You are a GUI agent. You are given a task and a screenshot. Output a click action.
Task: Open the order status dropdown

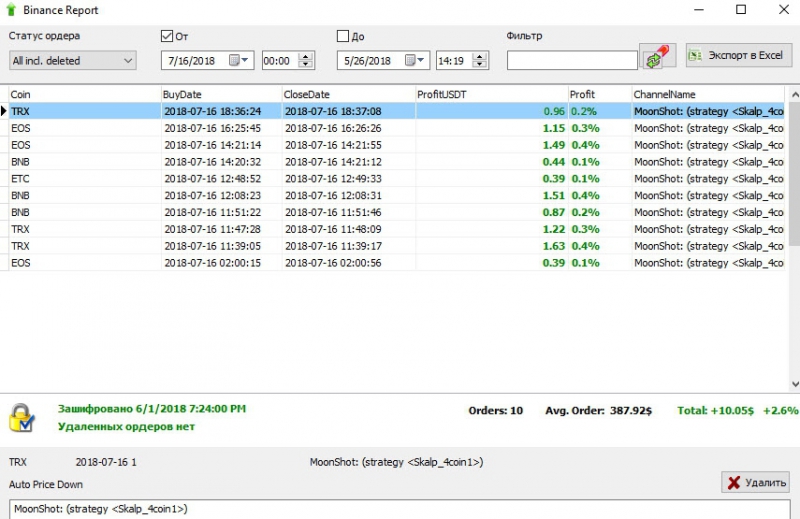click(72, 61)
